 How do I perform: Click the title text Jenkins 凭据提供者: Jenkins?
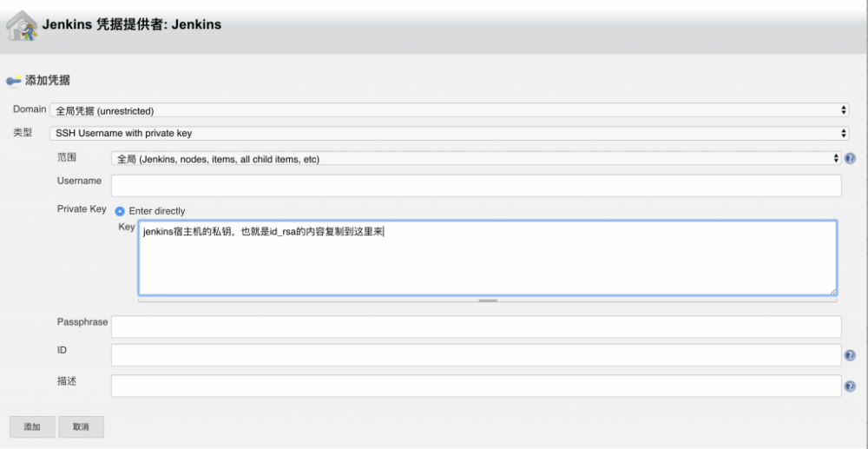(132, 25)
